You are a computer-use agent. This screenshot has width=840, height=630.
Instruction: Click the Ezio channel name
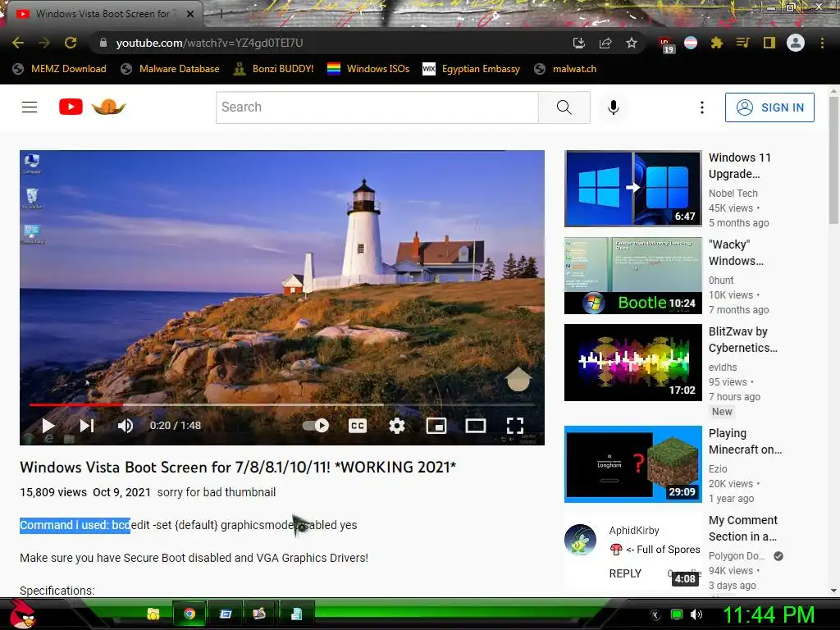point(718,468)
